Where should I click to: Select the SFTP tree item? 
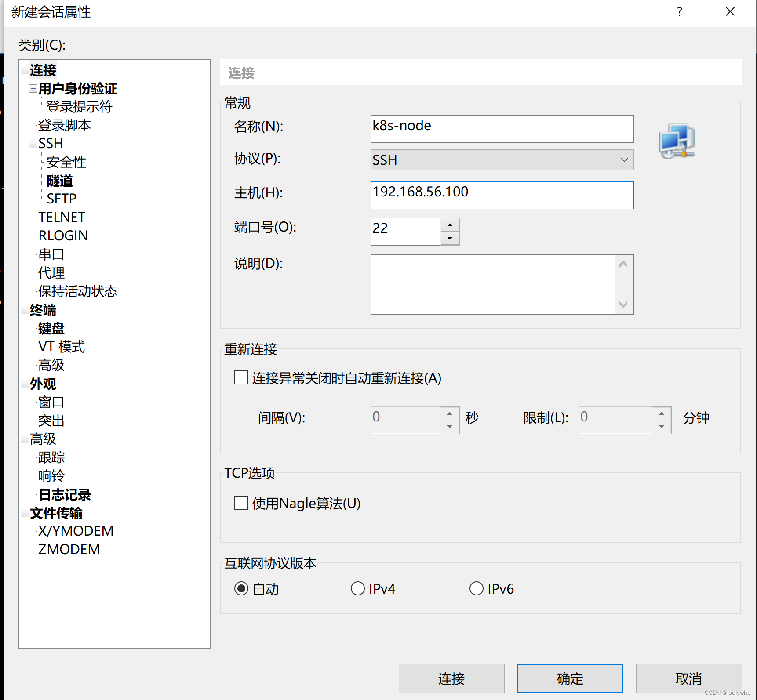(x=61, y=199)
